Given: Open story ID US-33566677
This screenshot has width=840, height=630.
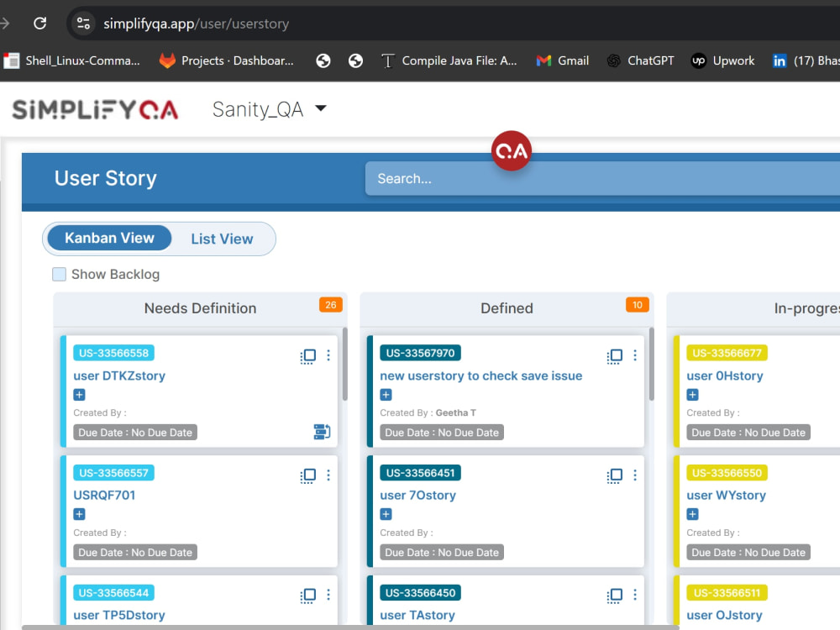Looking at the screenshot, I should coord(727,353).
